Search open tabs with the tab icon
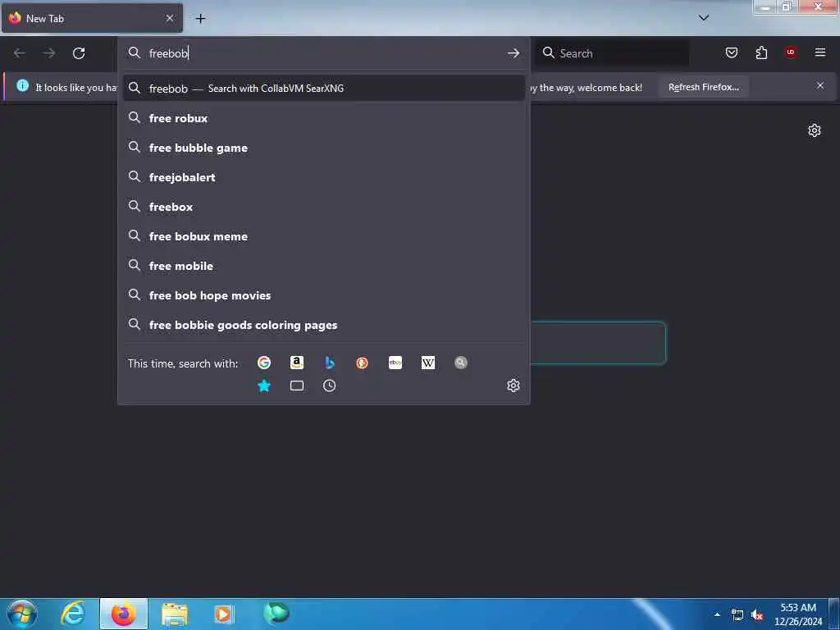Screen dimensions: 840x630 (297, 386)
